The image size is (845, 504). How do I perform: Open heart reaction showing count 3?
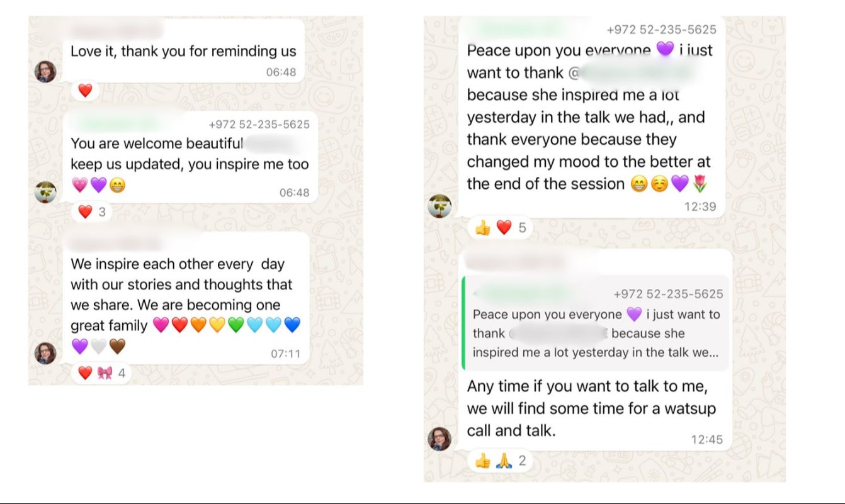click(x=92, y=212)
